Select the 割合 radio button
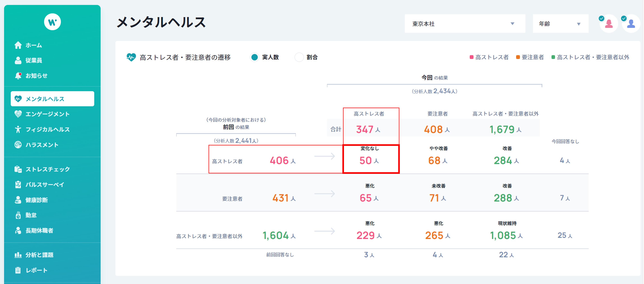 pyautogui.click(x=299, y=57)
